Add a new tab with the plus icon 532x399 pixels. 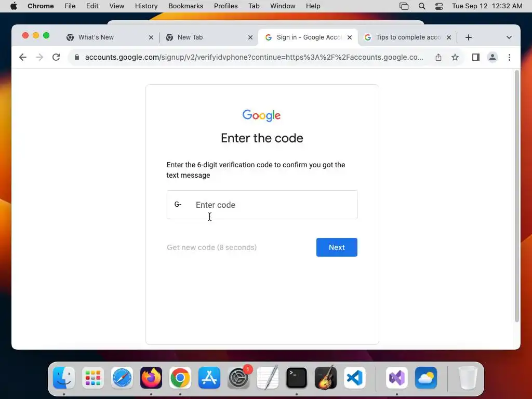469,37
